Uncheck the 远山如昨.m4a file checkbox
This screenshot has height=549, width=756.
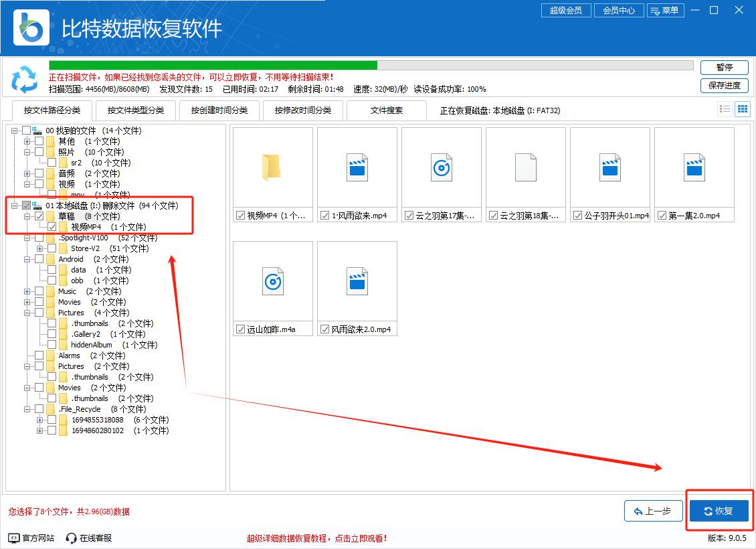[x=240, y=329]
